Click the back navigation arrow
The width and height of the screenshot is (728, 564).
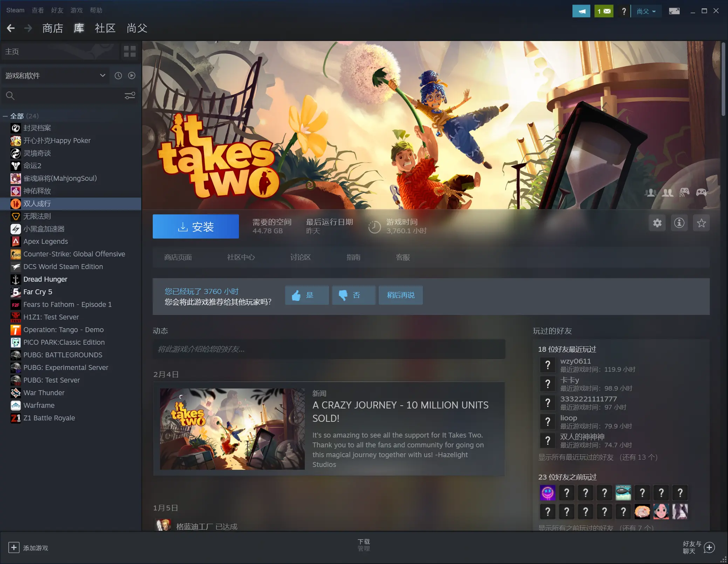pyautogui.click(x=11, y=28)
